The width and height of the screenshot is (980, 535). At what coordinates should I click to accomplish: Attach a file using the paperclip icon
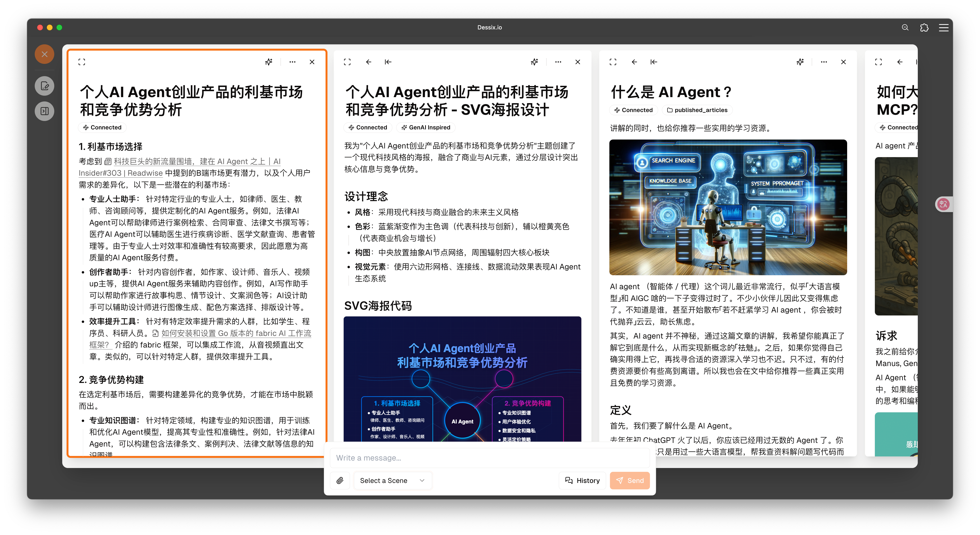pyautogui.click(x=340, y=480)
